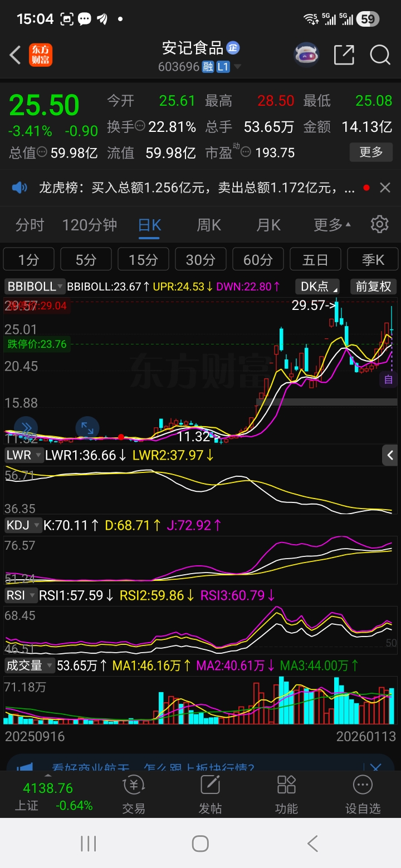Screen dimensions: 401x868
Task: Expand the 更多 period menu
Action: click(332, 225)
